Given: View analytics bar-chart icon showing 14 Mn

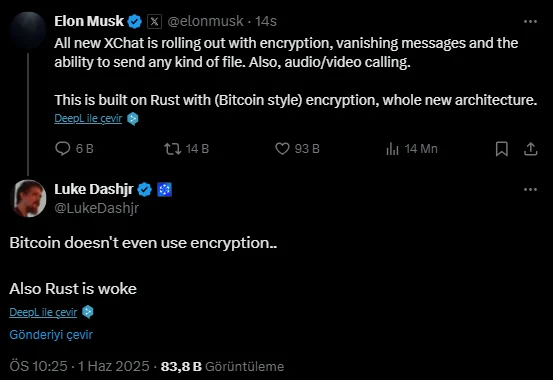Looking at the screenshot, I should click(x=392, y=149).
